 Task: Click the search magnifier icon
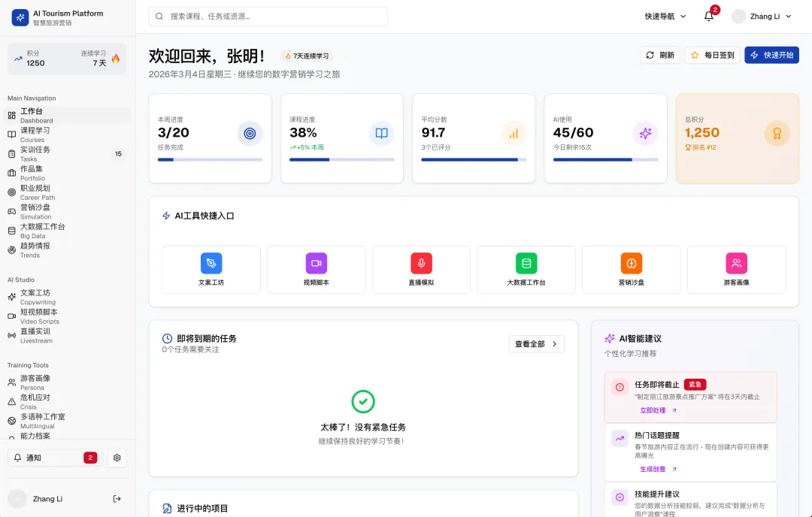tap(159, 17)
